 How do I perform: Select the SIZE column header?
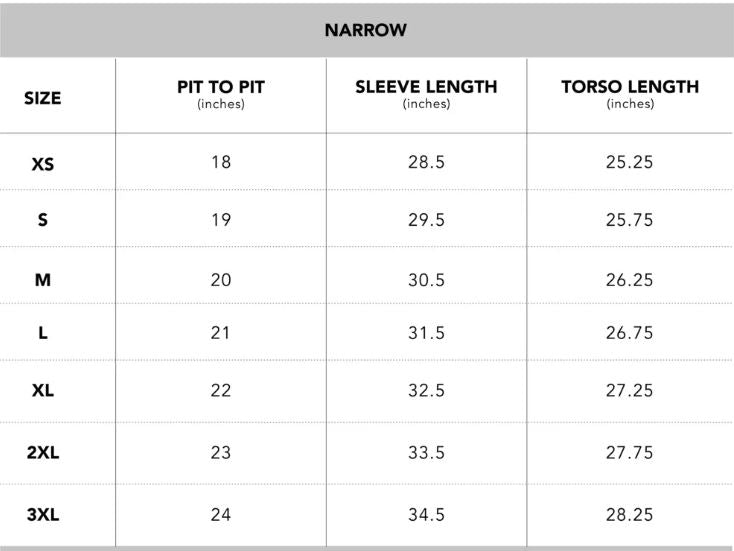[42, 98]
